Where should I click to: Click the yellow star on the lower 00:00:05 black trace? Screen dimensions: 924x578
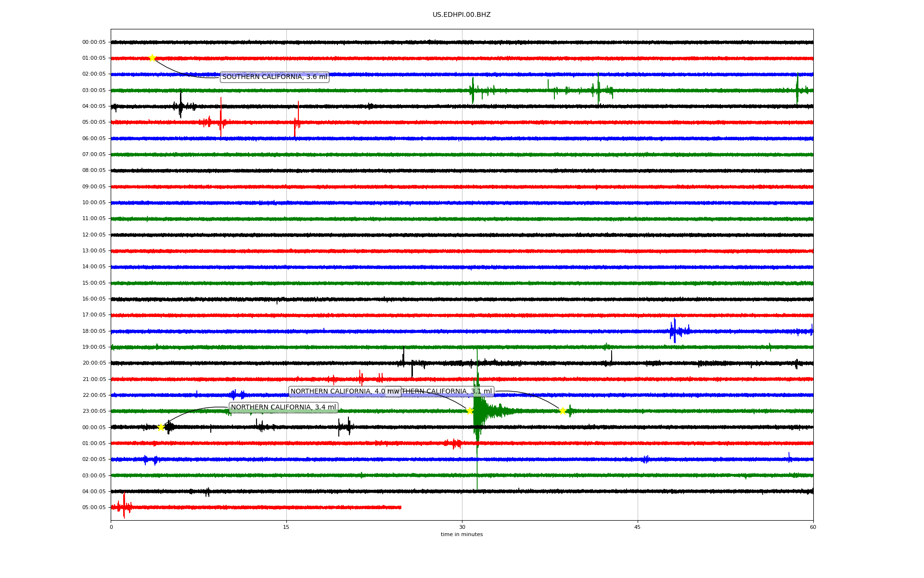[161, 427]
